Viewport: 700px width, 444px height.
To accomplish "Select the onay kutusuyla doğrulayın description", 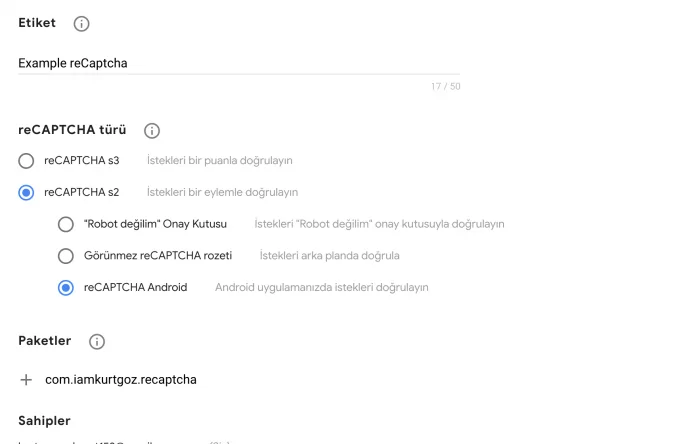I will pyautogui.click(x=379, y=224).
